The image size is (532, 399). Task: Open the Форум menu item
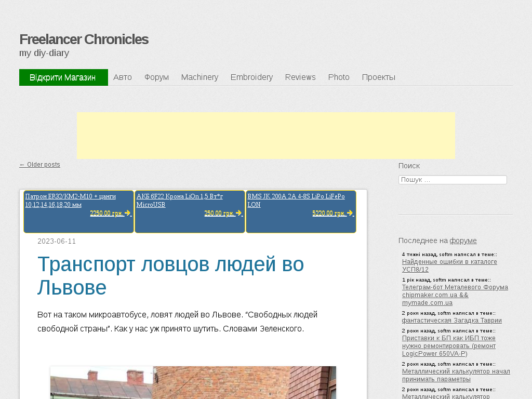click(x=156, y=77)
